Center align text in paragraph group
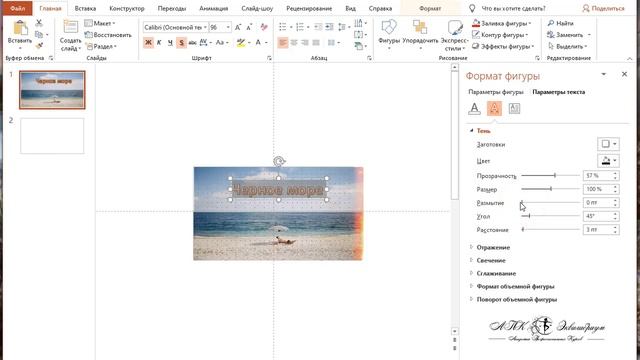 pyautogui.click(x=294, y=42)
